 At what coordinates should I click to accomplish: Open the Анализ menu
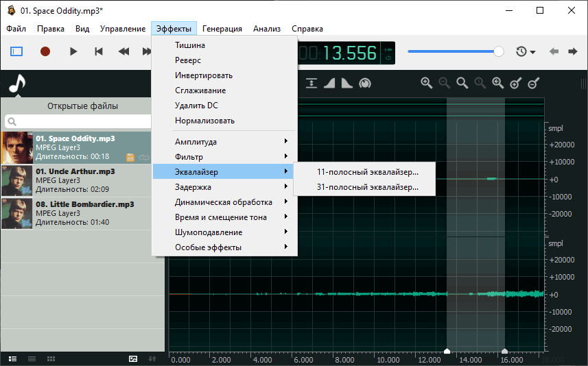click(x=267, y=29)
